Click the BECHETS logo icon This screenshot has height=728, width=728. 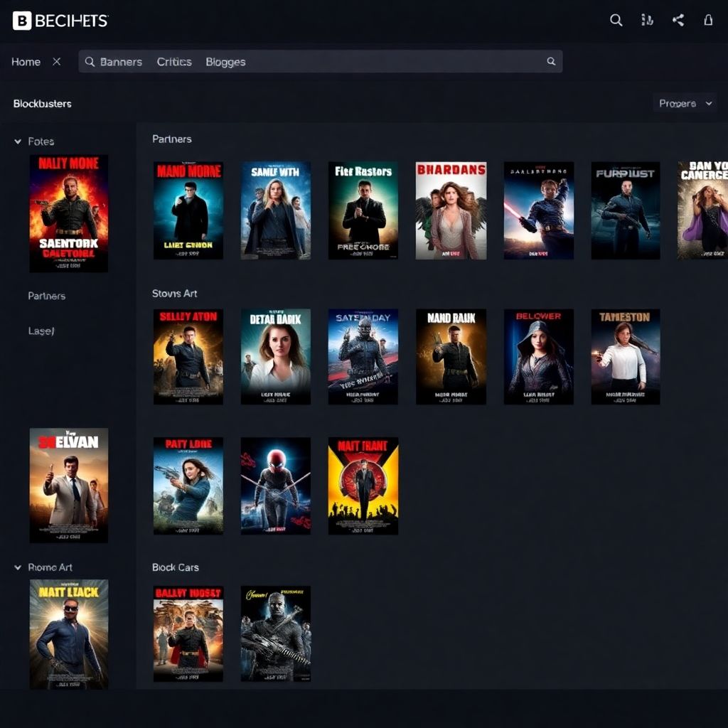click(22, 21)
